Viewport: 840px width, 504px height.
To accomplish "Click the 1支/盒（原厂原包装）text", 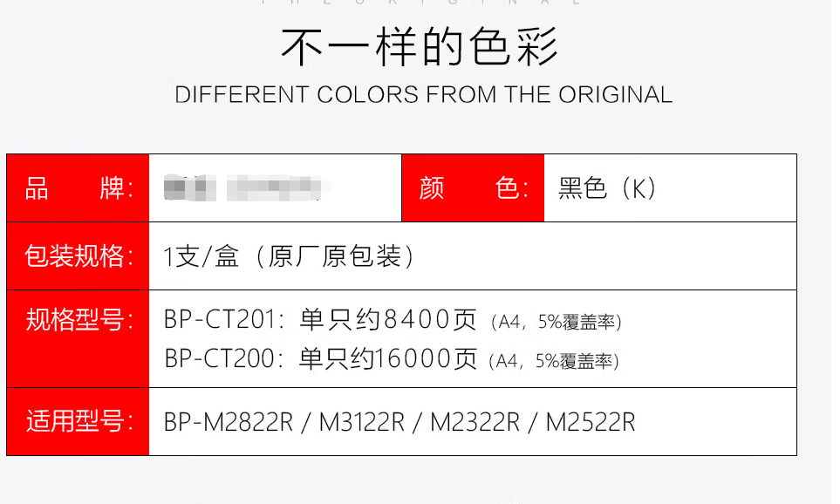I will [289, 256].
